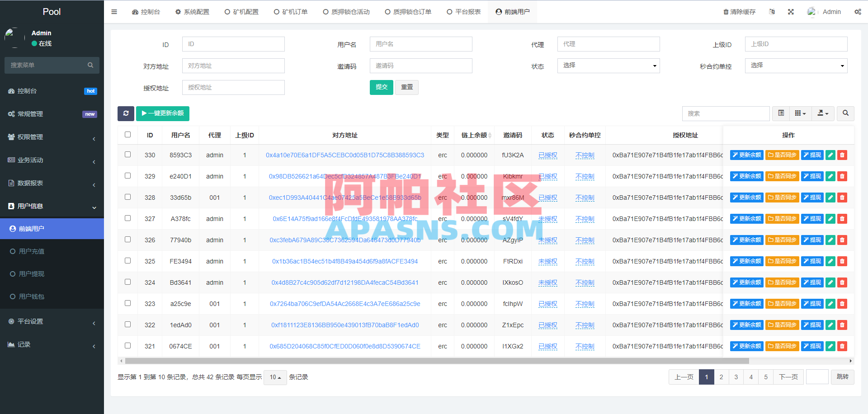The image size is (868, 414).
Task: Check the row checkbox for user ID 323
Action: pyautogui.click(x=127, y=303)
